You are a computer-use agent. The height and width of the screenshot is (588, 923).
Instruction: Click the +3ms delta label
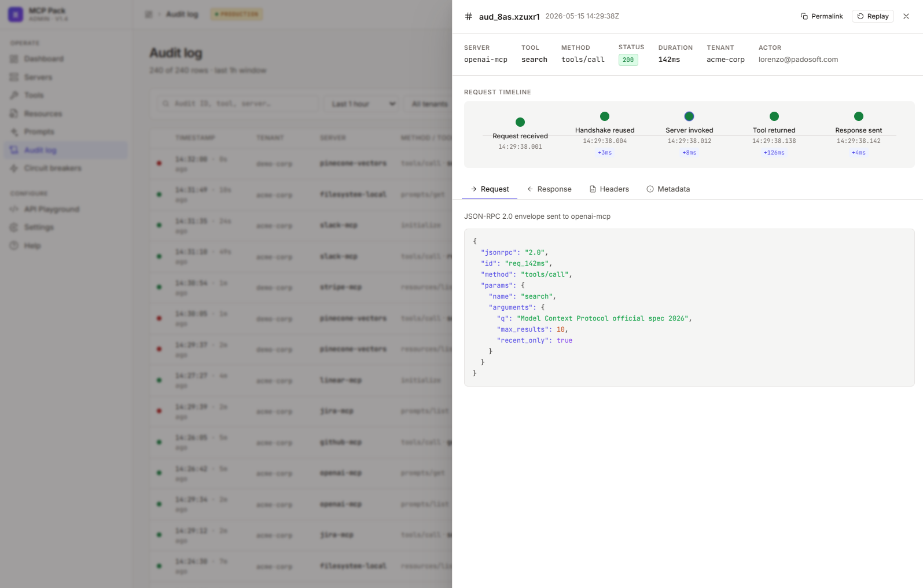pyautogui.click(x=605, y=153)
